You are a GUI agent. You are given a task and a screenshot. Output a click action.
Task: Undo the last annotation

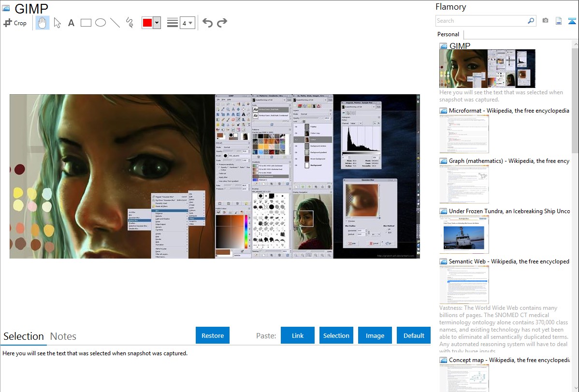coord(207,23)
